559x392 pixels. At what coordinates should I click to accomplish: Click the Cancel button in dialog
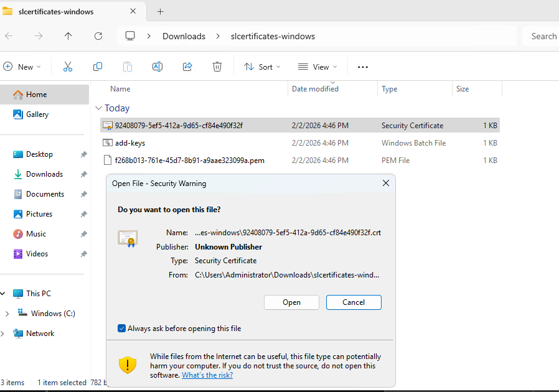point(354,302)
